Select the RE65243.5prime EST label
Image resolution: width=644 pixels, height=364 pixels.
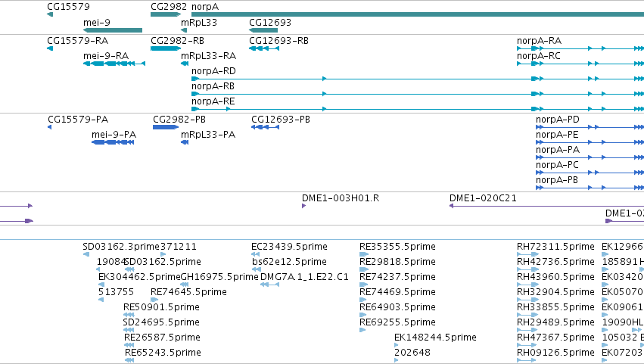tap(163, 353)
